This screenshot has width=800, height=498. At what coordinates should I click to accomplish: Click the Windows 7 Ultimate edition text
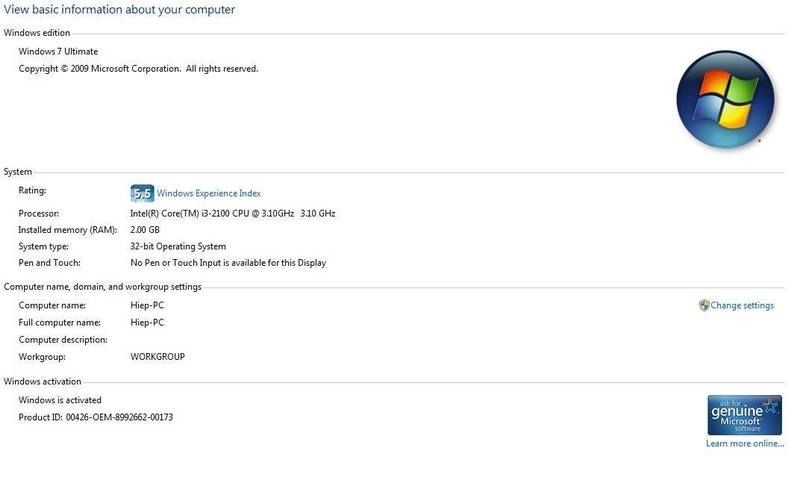point(58,51)
